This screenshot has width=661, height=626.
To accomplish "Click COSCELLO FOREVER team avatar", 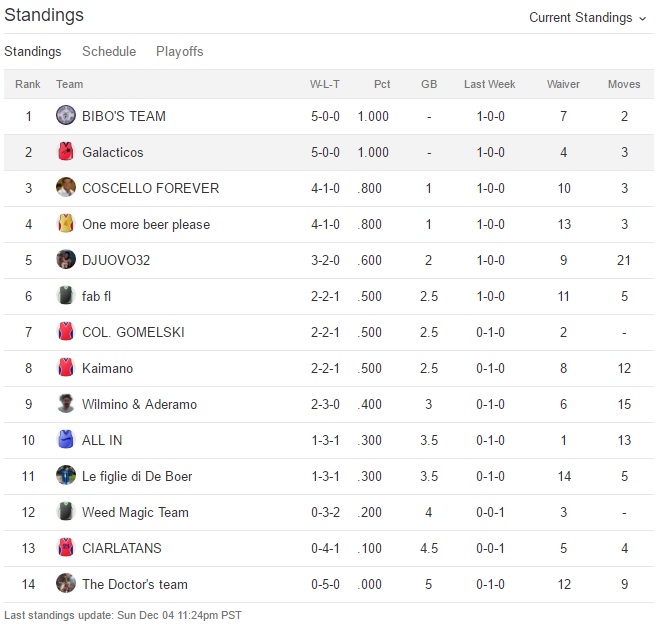I will tap(66, 188).
